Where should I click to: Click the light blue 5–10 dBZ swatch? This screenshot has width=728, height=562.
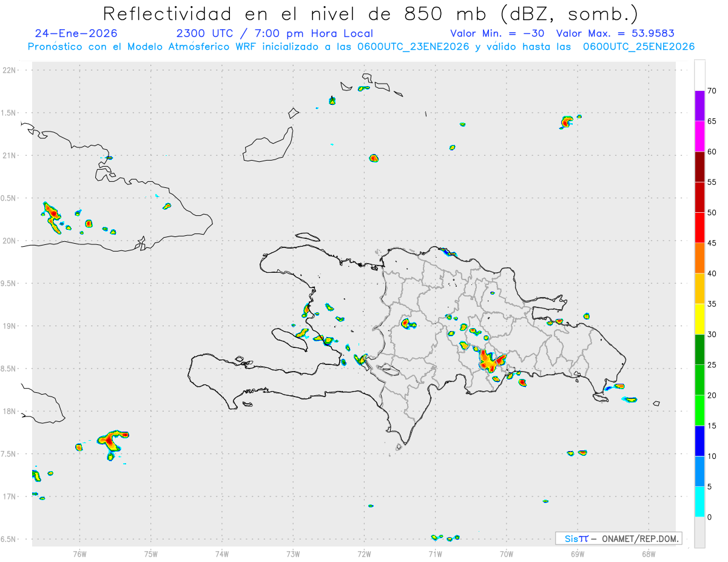(x=699, y=472)
